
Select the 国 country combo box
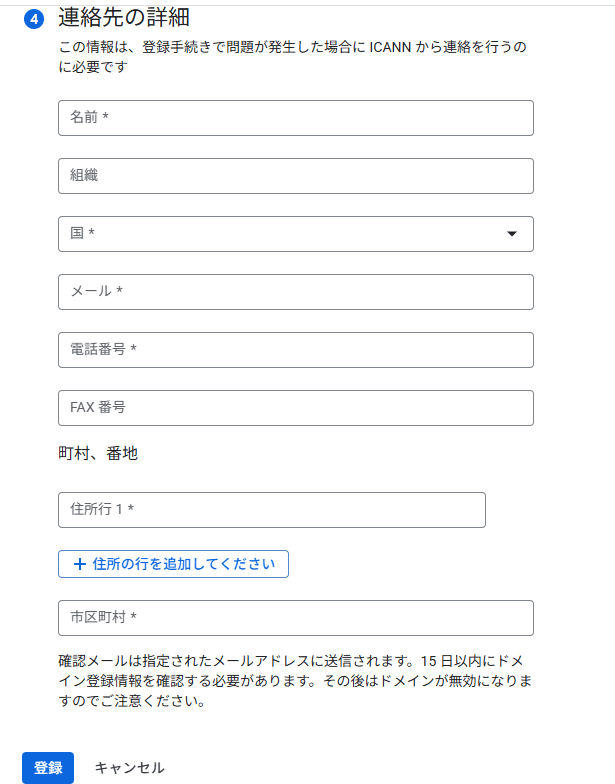(x=296, y=234)
